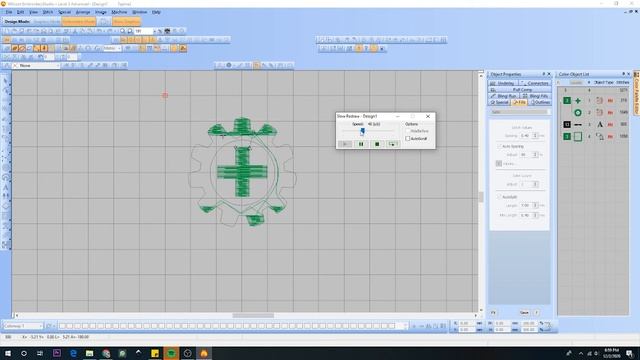The height and width of the screenshot is (360, 640).
Task: Click the Slow Redraw play button
Action: (345, 144)
